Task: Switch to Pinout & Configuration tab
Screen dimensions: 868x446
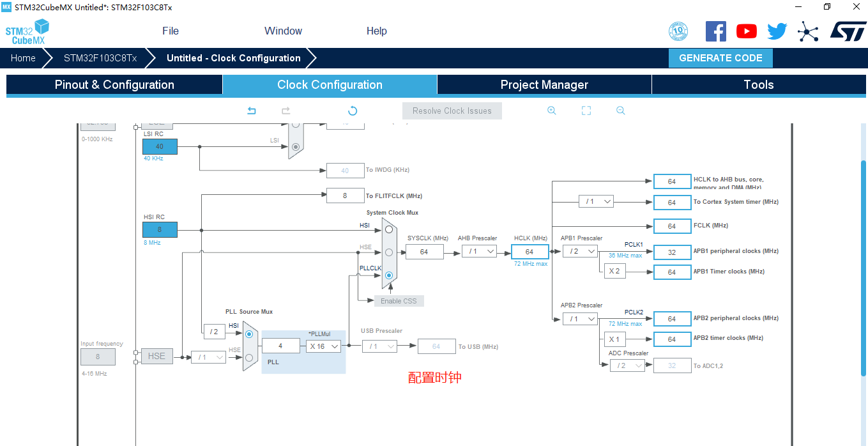Action: tap(114, 85)
